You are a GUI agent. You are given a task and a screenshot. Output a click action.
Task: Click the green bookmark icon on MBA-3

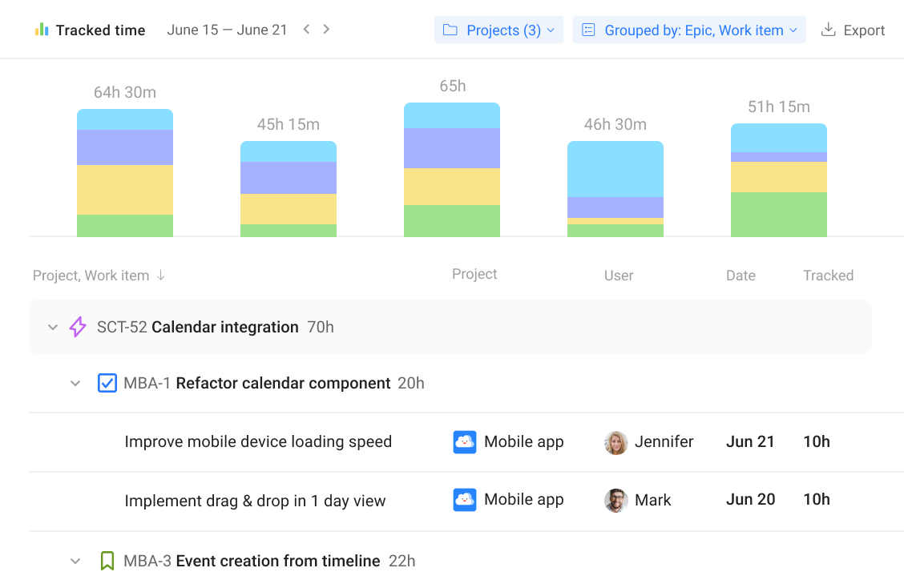pyautogui.click(x=107, y=561)
